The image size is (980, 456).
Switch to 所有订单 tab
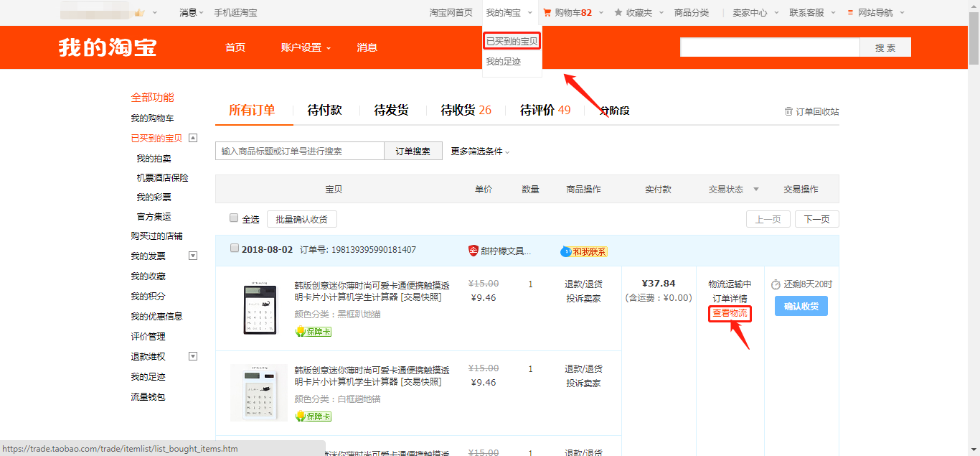(x=252, y=110)
